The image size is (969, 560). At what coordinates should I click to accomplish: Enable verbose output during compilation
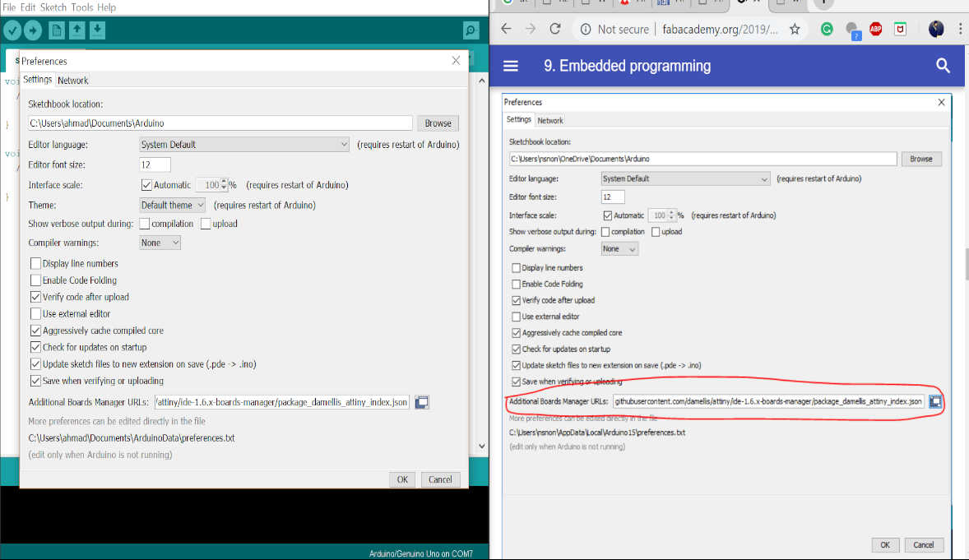click(x=145, y=224)
